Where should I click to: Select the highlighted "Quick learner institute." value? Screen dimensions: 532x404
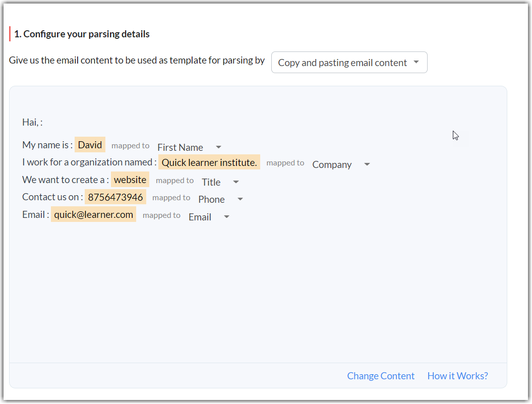click(x=209, y=162)
